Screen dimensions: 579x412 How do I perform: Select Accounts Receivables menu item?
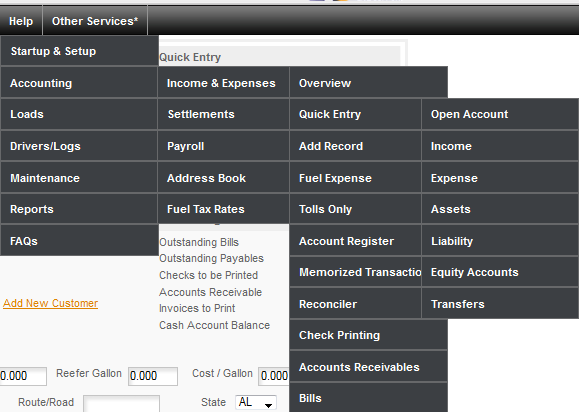point(369,367)
